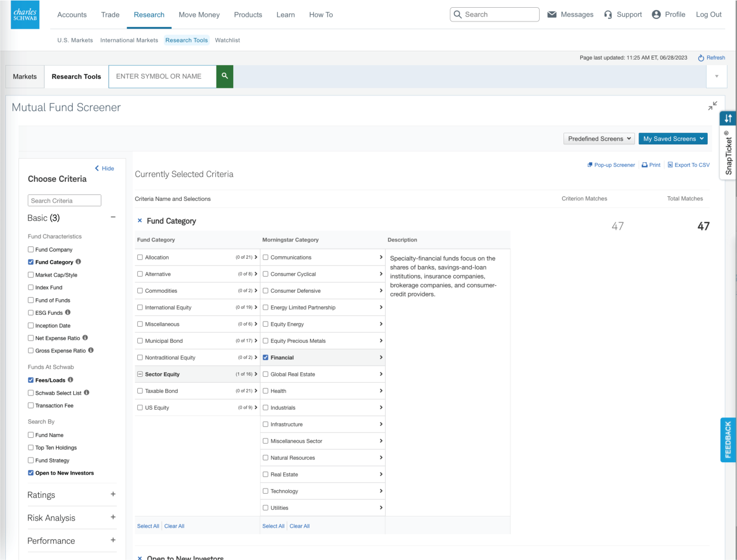Screen dimensions: 737x560
Task: Check the Real Estate Morningstar category
Action: 266,474
